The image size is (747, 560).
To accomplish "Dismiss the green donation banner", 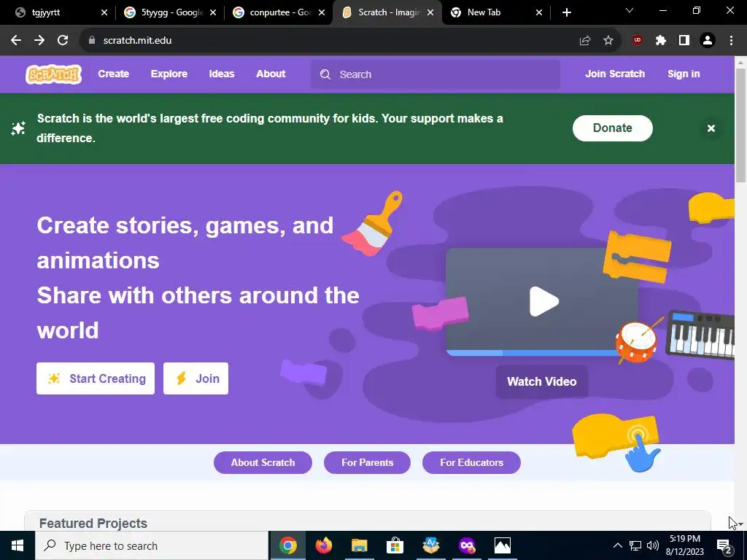I will coord(711,128).
